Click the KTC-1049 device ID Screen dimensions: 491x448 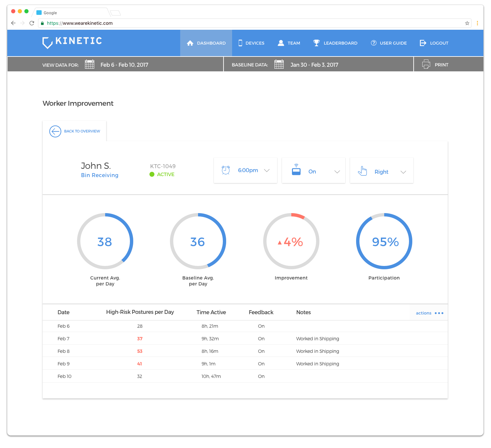[163, 166]
